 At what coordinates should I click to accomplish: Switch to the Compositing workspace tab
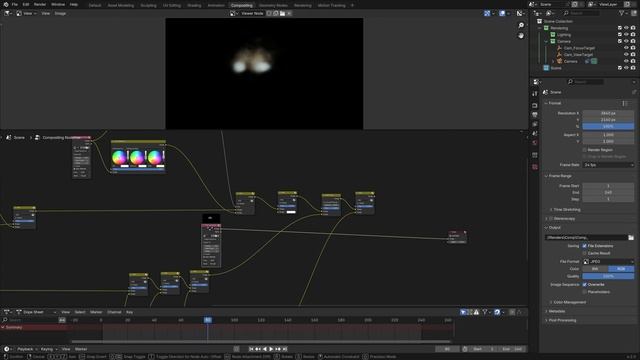coord(241,5)
